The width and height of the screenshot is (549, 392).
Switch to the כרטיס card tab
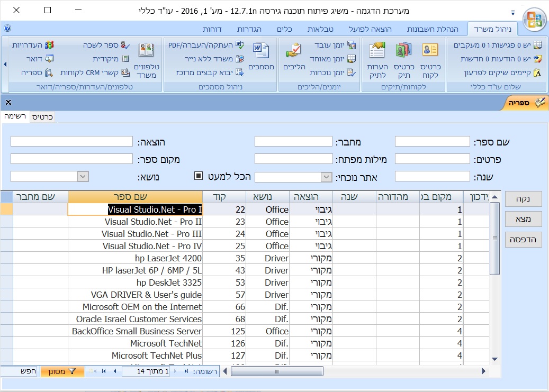tap(42, 117)
